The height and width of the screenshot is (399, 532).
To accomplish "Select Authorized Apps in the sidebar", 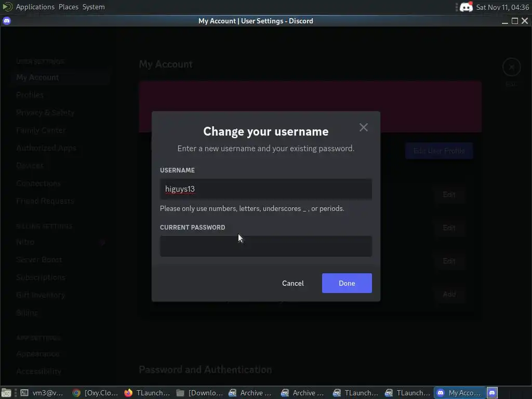I will [x=59, y=148].
